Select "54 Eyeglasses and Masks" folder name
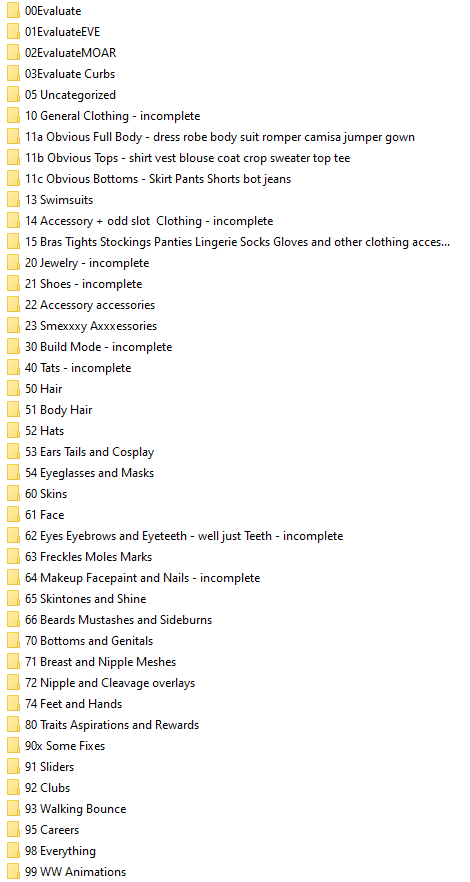This screenshot has height=882, width=470. [x=89, y=473]
